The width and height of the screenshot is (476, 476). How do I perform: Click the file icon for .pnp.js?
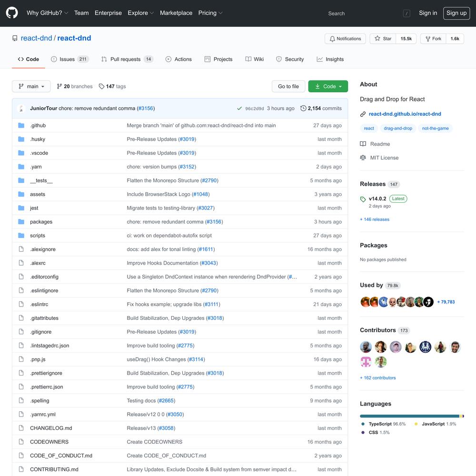click(21, 359)
